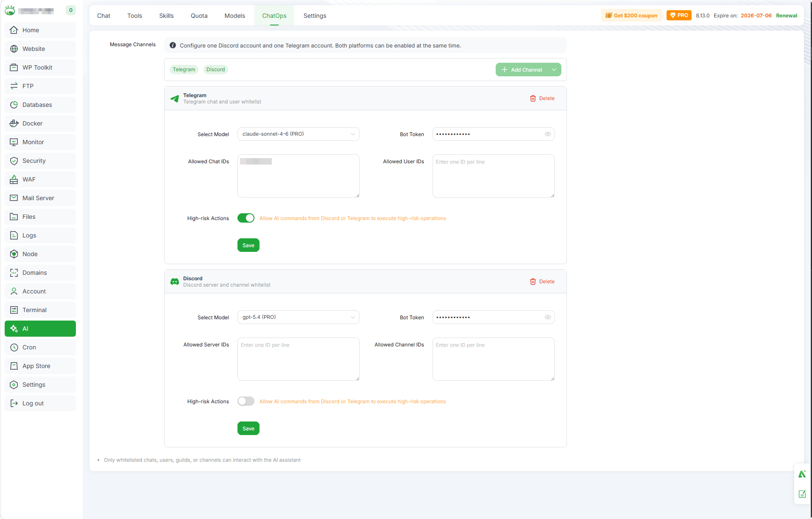Open the Cron clock icon
This screenshot has height=519, width=812.
pyautogui.click(x=14, y=347)
